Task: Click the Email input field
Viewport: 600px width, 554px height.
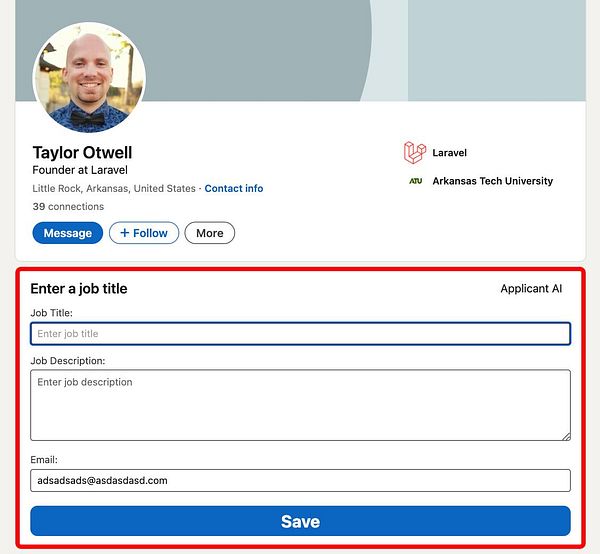Action: pyautogui.click(x=300, y=481)
